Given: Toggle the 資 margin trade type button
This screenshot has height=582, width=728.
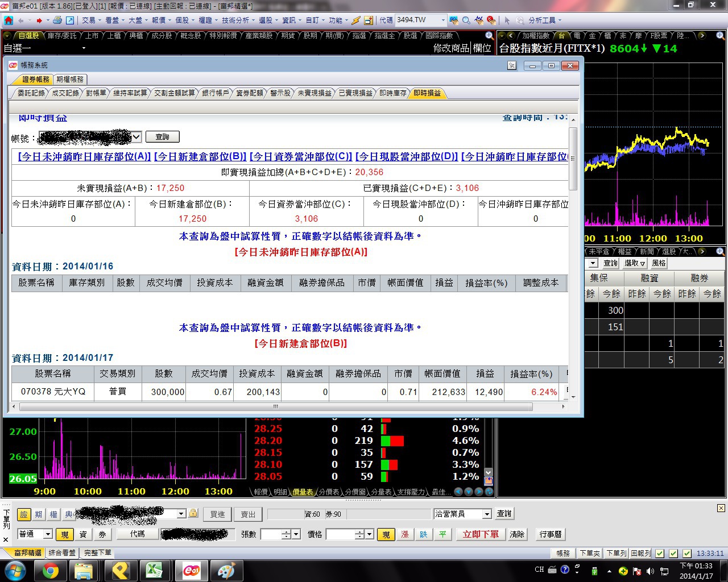Looking at the screenshot, I should click(83, 534).
